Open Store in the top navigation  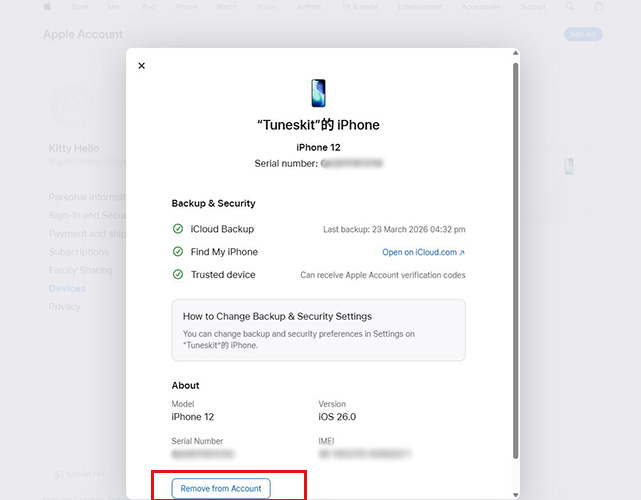[80, 7]
